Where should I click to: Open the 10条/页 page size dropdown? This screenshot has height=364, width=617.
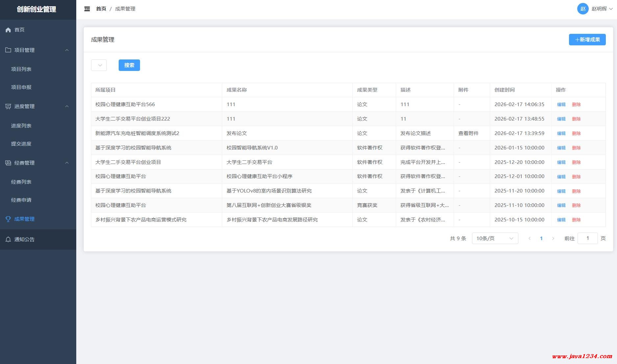click(495, 239)
